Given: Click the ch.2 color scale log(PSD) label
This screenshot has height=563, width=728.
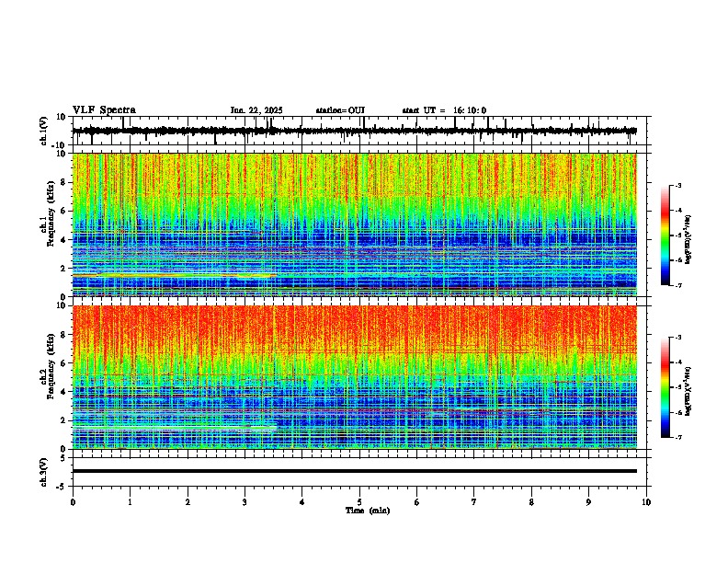Looking at the screenshot, I should [688, 391].
